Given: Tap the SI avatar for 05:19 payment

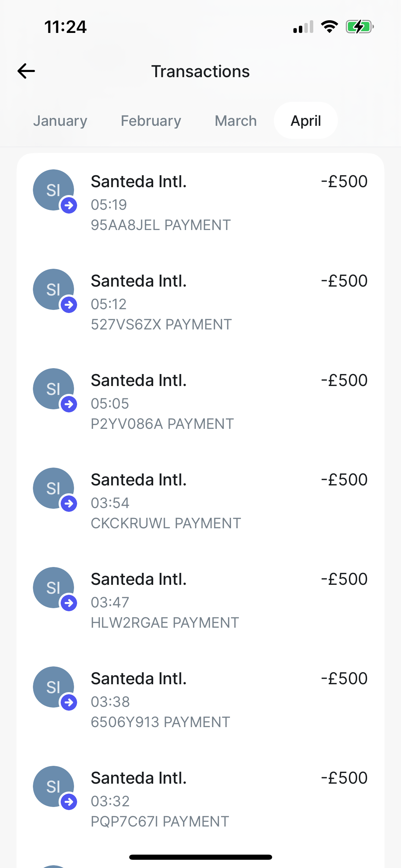Looking at the screenshot, I should coord(53,190).
